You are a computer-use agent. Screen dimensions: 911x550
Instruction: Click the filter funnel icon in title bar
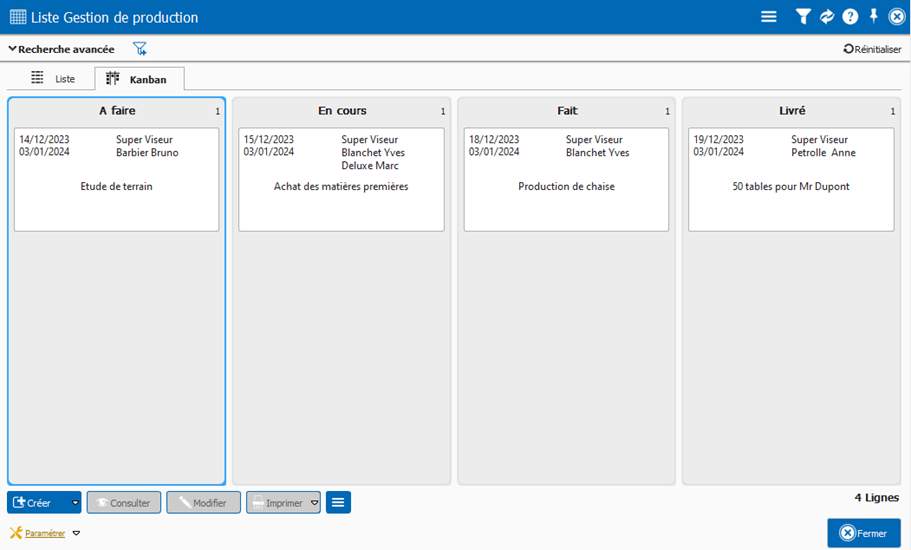point(802,17)
